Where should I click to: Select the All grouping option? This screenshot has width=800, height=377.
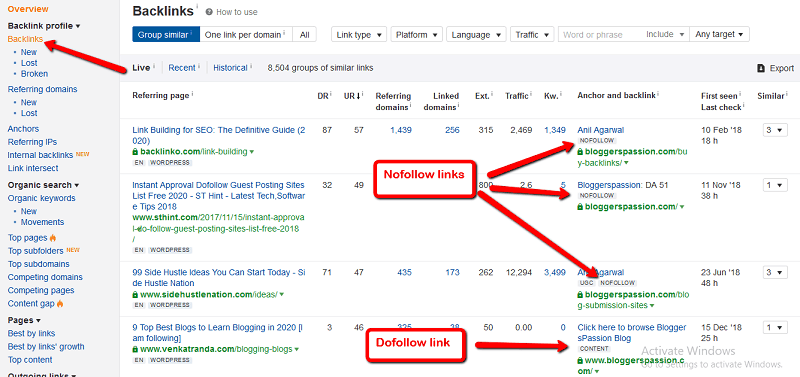coord(305,35)
